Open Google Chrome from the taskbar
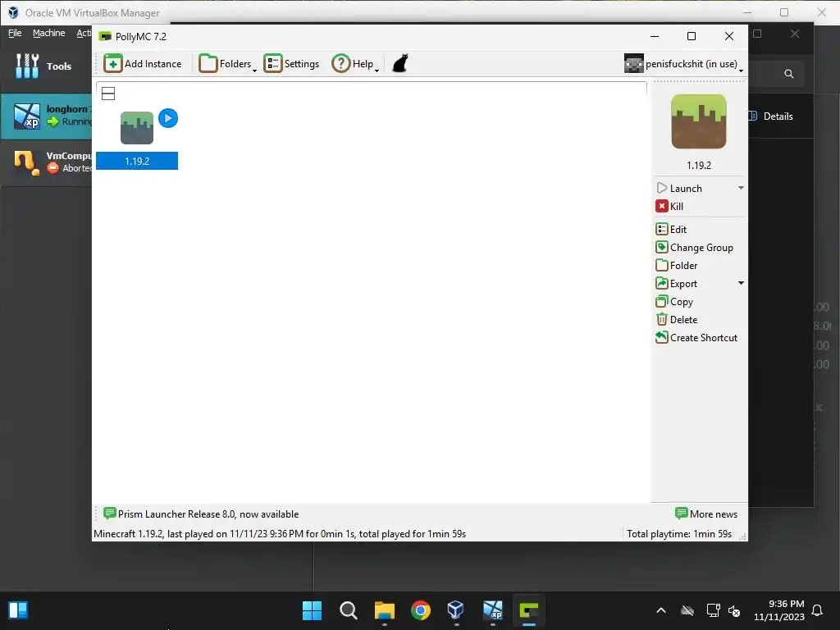The image size is (840, 630). 421,610
